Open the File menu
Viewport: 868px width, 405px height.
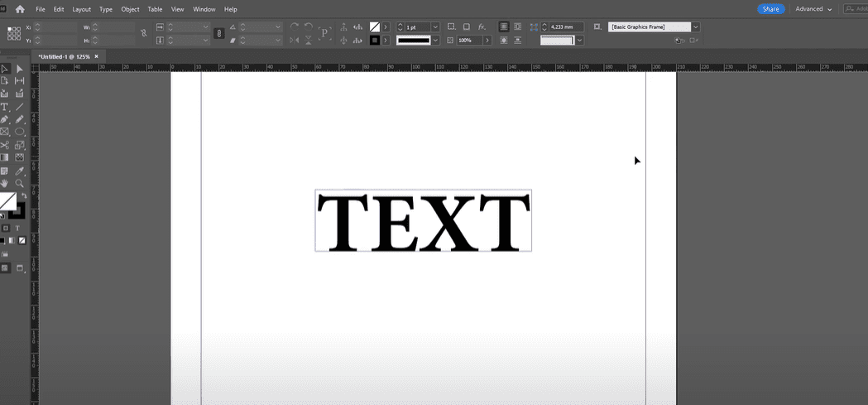(41, 9)
